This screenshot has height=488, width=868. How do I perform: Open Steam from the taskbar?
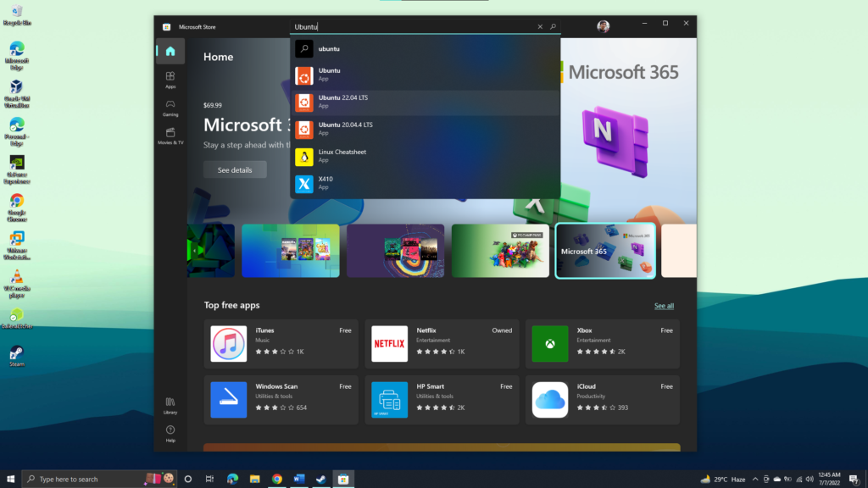(x=321, y=480)
